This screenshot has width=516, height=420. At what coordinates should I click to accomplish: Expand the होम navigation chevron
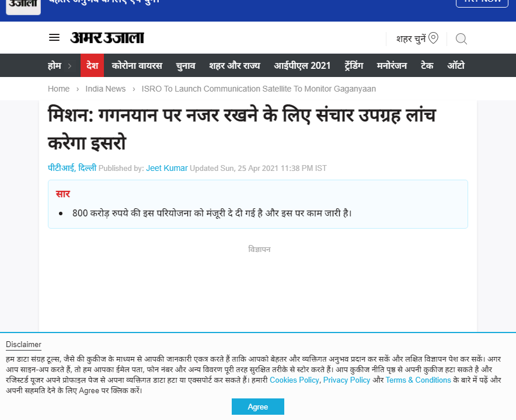[71, 65]
